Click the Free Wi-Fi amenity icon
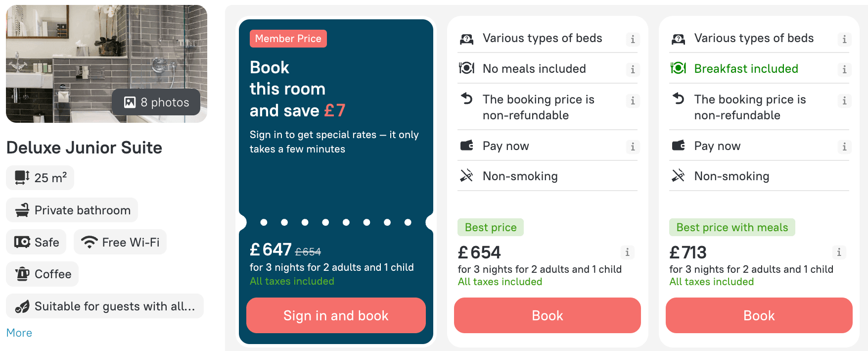Image resolution: width=868 pixels, height=351 pixels. (x=90, y=242)
